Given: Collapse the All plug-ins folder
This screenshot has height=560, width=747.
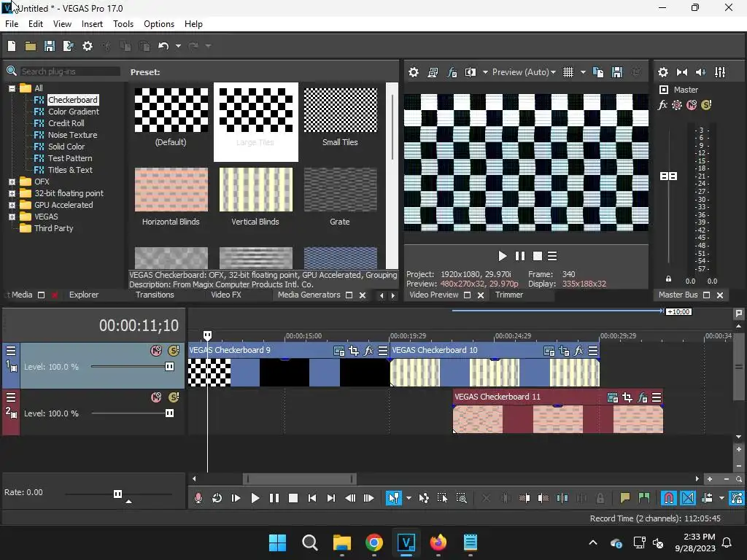Looking at the screenshot, I should 12,88.
